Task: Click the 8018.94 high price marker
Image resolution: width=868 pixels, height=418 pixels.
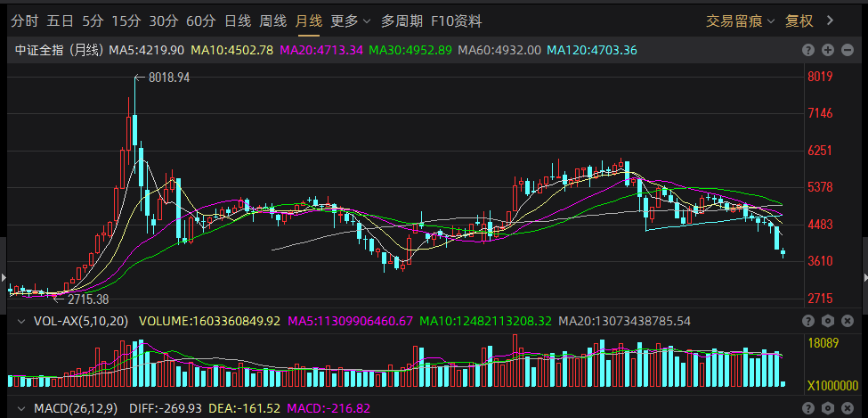Action: pos(169,78)
